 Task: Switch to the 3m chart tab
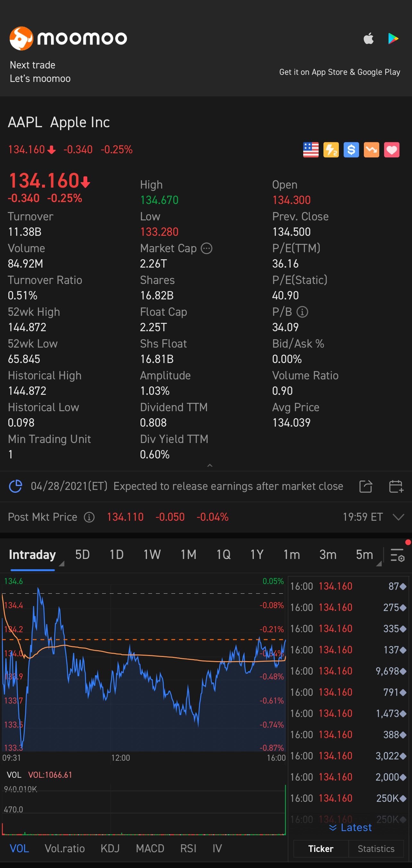(x=328, y=555)
